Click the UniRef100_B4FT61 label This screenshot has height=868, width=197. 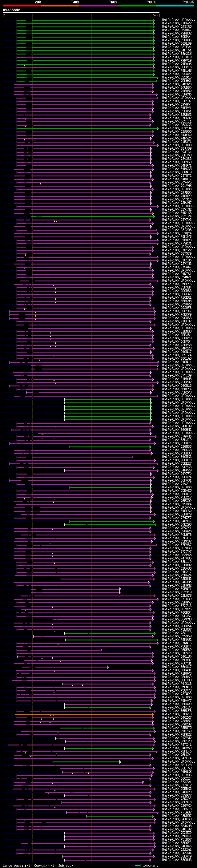pyautogui.click(x=177, y=50)
